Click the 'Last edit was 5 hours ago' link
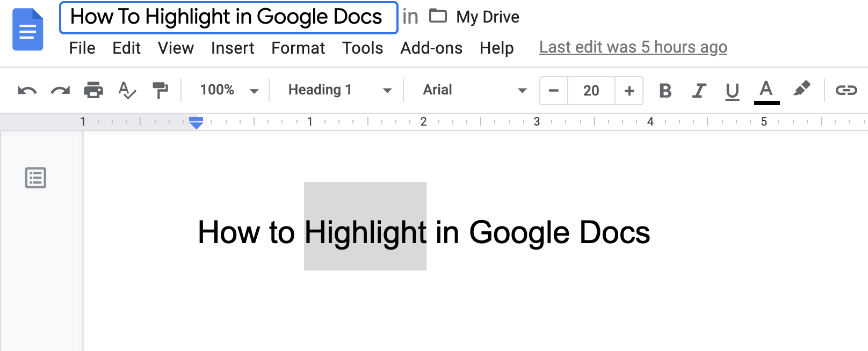The height and width of the screenshot is (351, 868). 633,47
